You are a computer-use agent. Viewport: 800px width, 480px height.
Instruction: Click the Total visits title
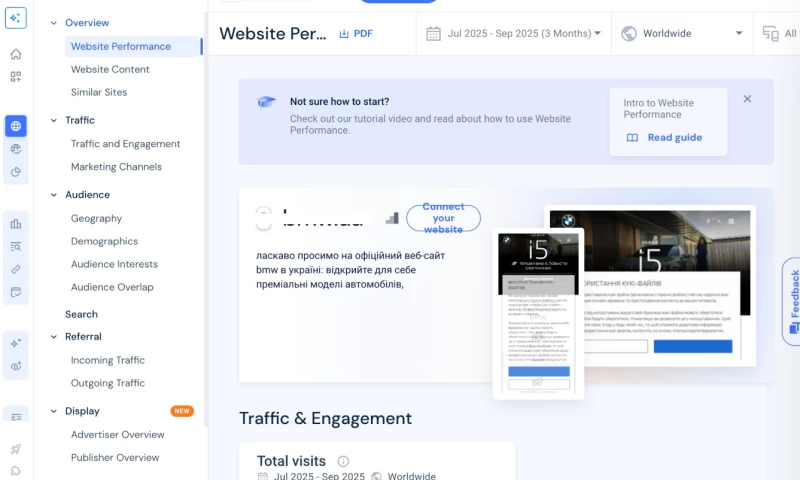(291, 461)
